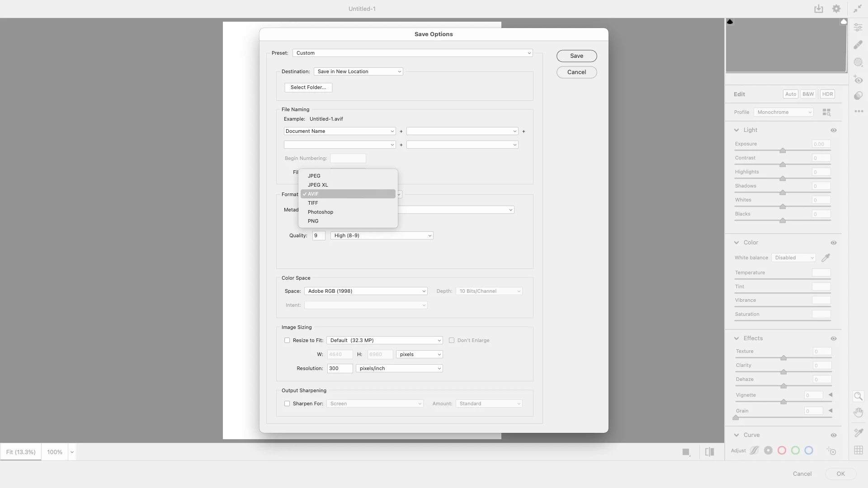Toggle the grid overlay icon

(x=858, y=450)
